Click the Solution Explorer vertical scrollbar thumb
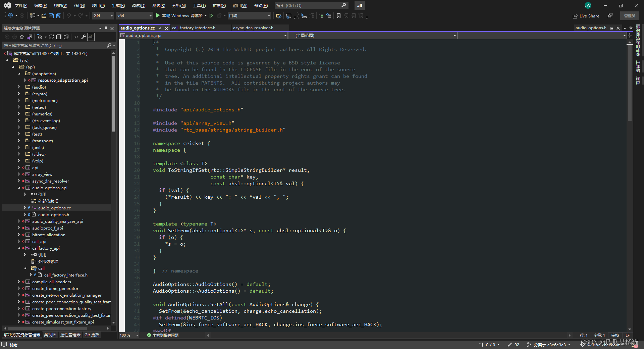The image size is (644, 349). (113, 93)
